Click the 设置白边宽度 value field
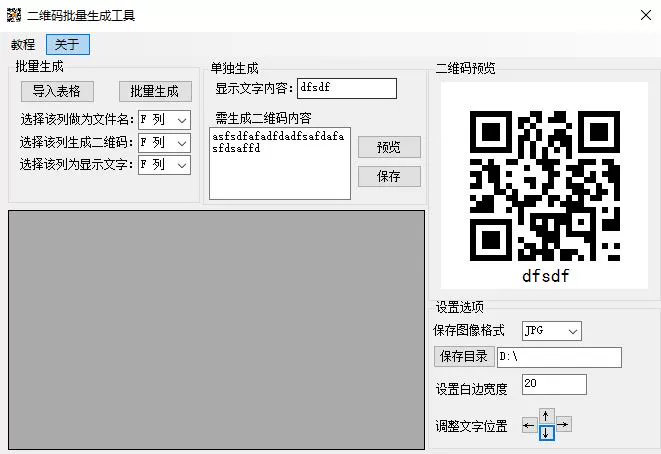The image size is (661, 454). click(554, 384)
